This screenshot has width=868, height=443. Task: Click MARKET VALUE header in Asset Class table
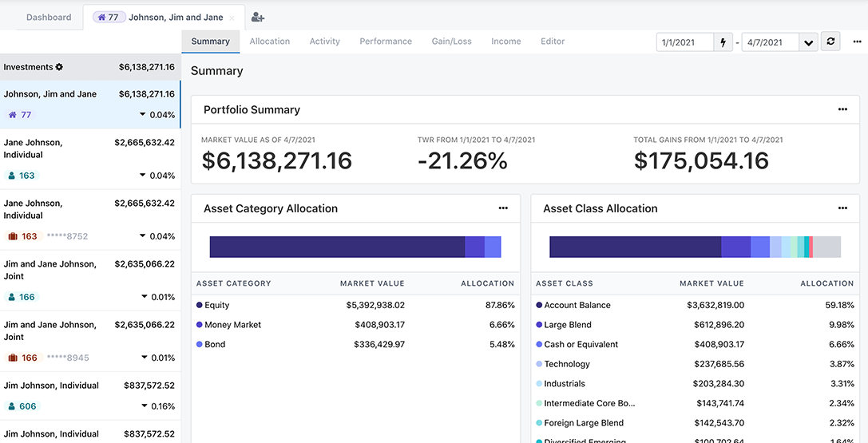(x=712, y=283)
